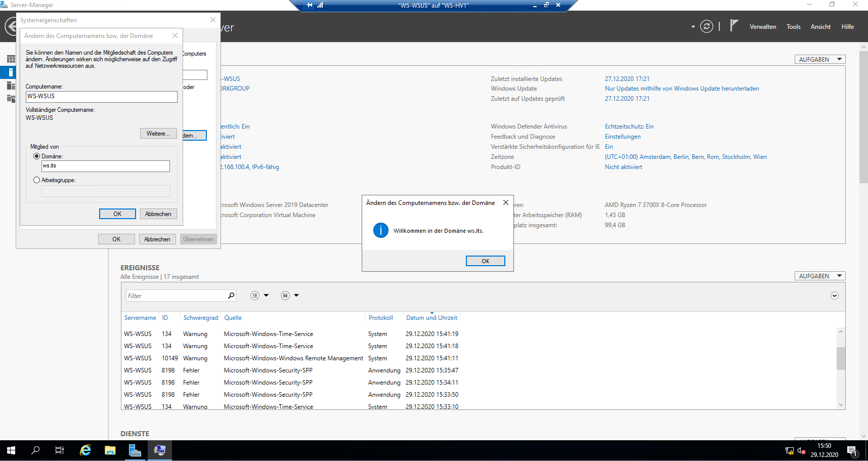The width and height of the screenshot is (868, 461).
Task: Switch to Server Manager on the taskbar
Action: [x=135, y=450]
